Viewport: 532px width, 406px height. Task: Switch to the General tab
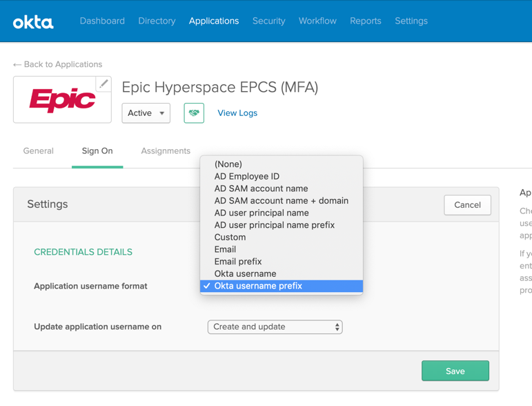[39, 151]
